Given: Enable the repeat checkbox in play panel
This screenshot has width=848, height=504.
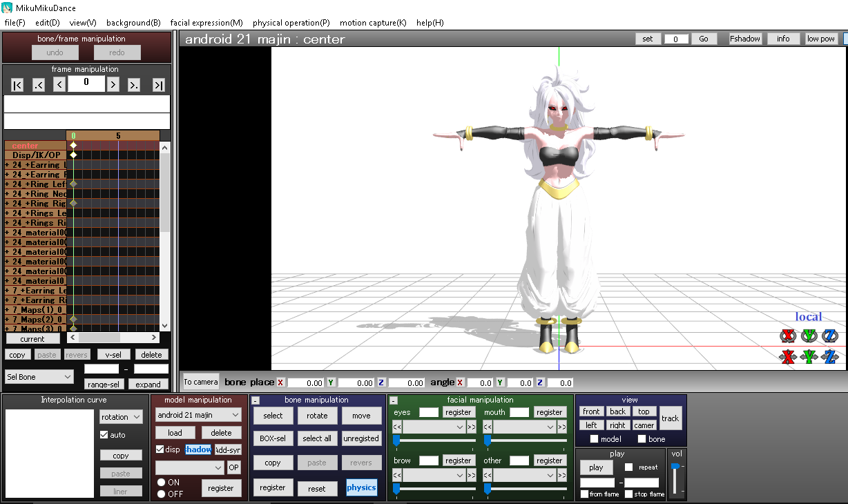Looking at the screenshot, I should pos(628,467).
